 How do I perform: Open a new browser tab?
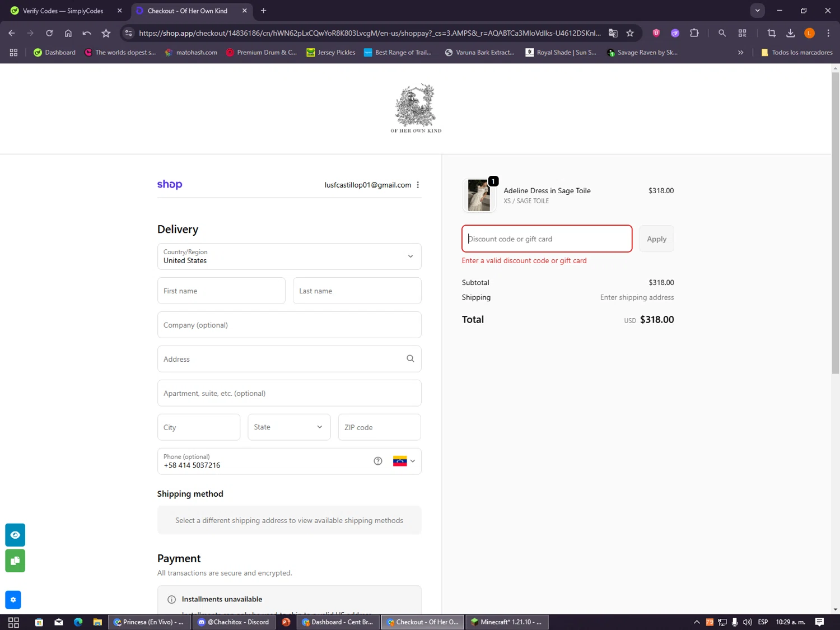click(x=264, y=11)
